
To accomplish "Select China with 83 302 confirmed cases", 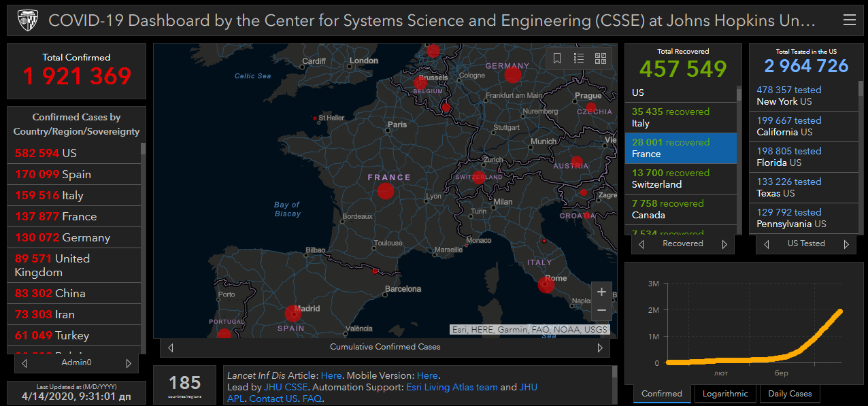I will (x=74, y=294).
